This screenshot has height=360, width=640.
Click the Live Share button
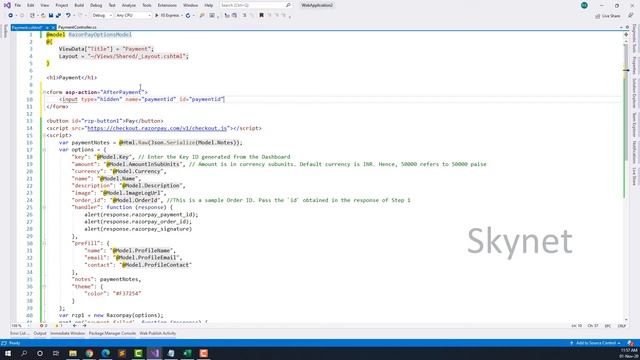607,16
